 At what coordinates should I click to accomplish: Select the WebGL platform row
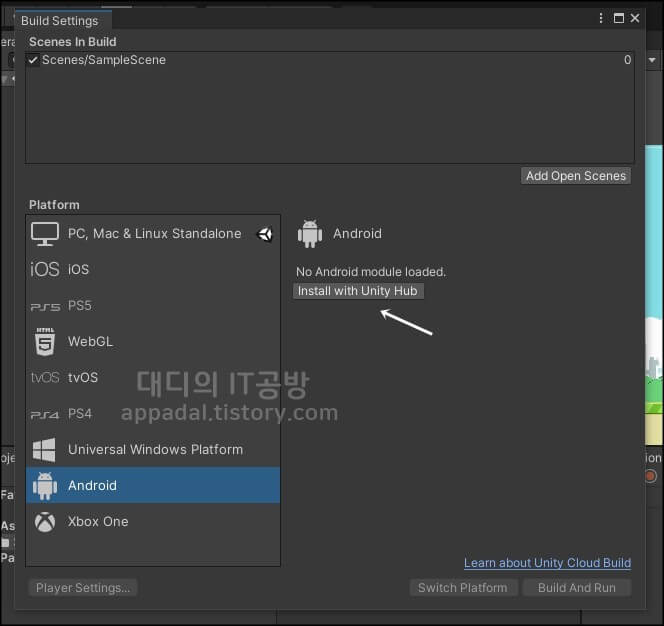(153, 341)
